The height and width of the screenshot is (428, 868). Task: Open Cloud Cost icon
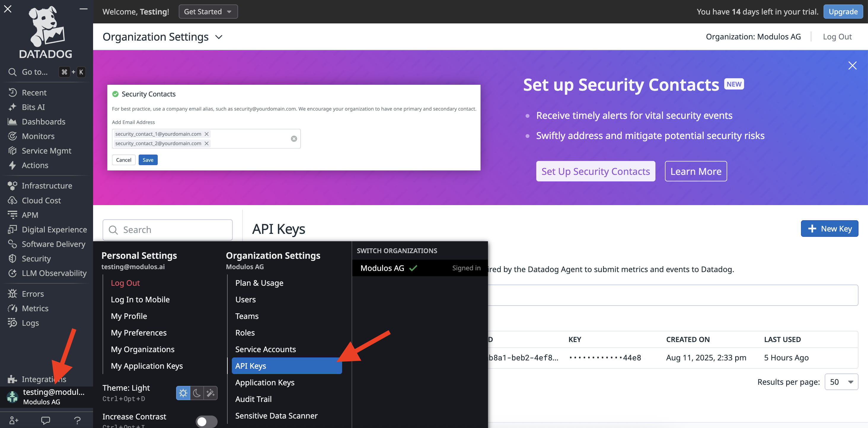click(12, 200)
